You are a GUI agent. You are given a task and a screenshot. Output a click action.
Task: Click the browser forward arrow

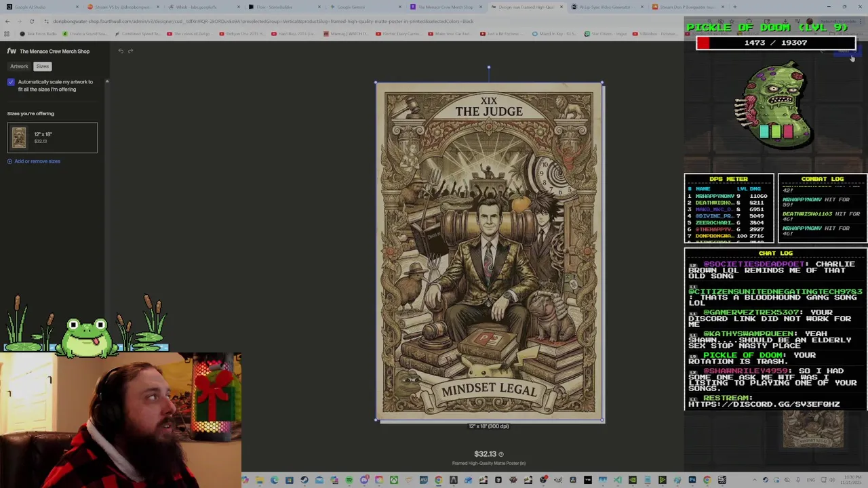click(20, 21)
